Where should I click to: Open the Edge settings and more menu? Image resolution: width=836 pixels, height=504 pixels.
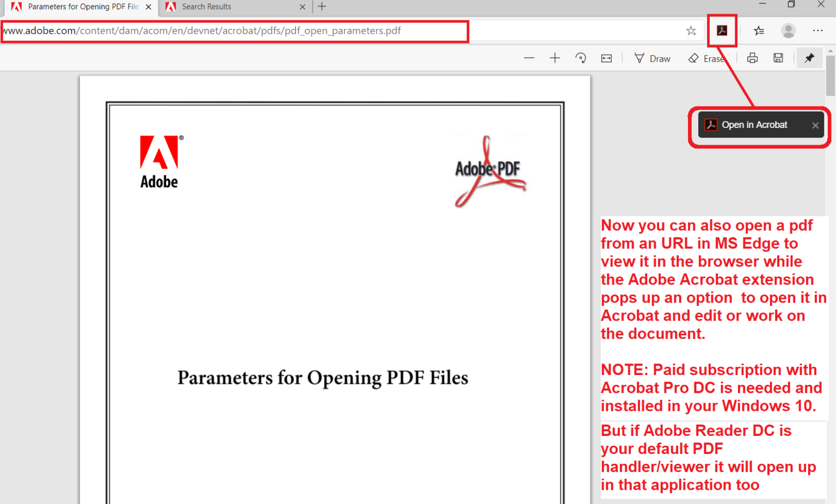(x=817, y=31)
